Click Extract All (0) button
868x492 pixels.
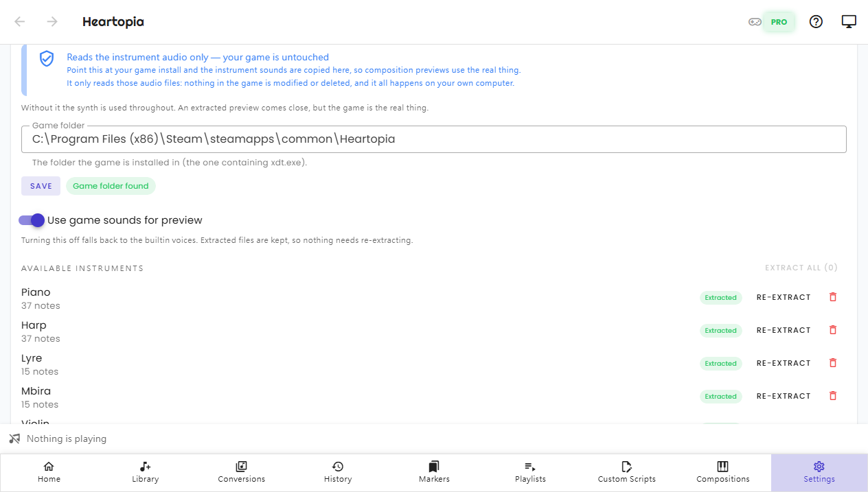coord(801,268)
